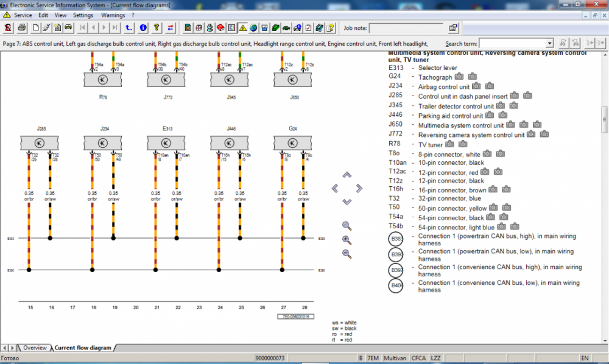Click the blue info icon in toolbar

tap(143, 27)
